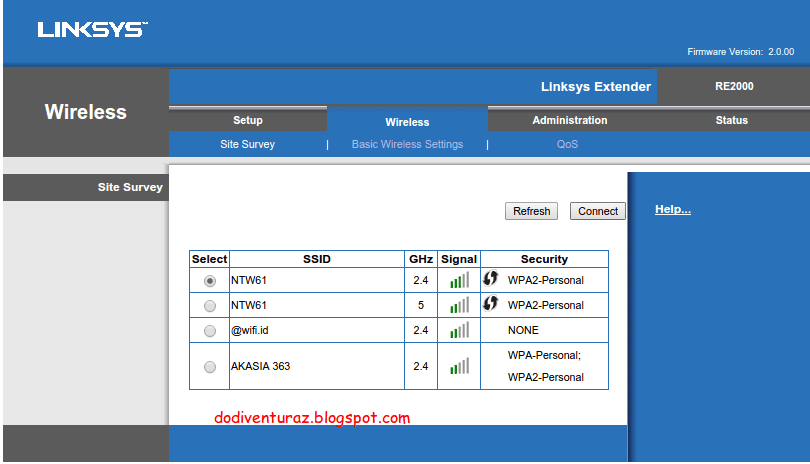This screenshot has width=810, height=464.
Task: Click the NONE security value
Action: click(x=523, y=330)
